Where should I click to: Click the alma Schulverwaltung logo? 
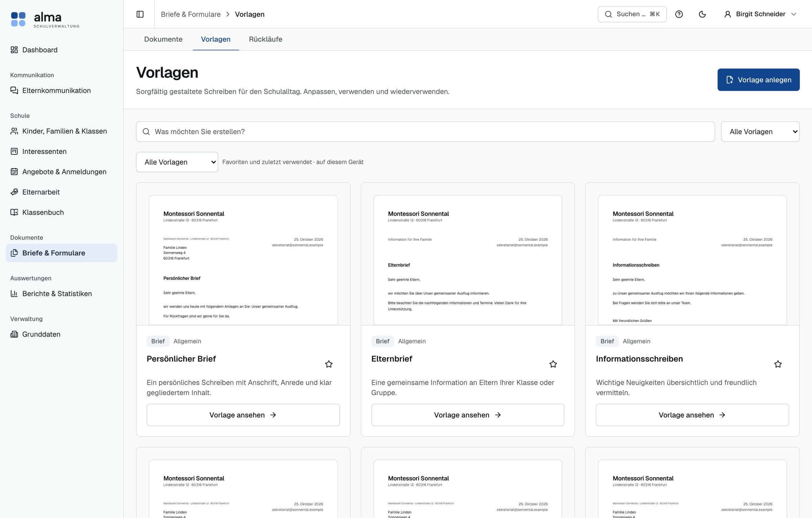coord(45,19)
